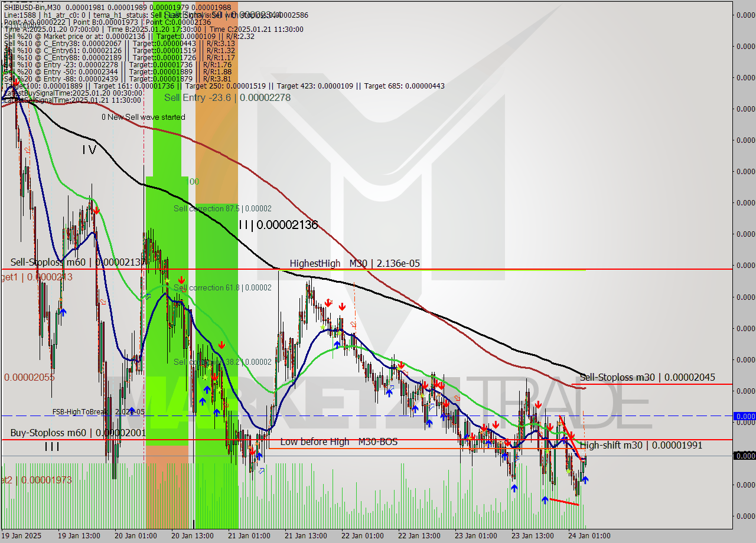Click the 'Sell correction 87.5' label
Screen dimensions: 756x543
point(223,208)
